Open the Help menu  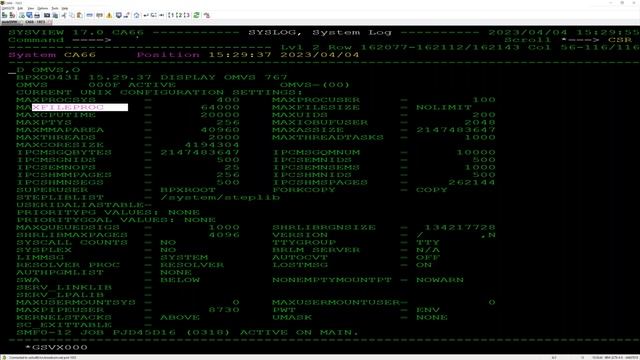(64, 8)
